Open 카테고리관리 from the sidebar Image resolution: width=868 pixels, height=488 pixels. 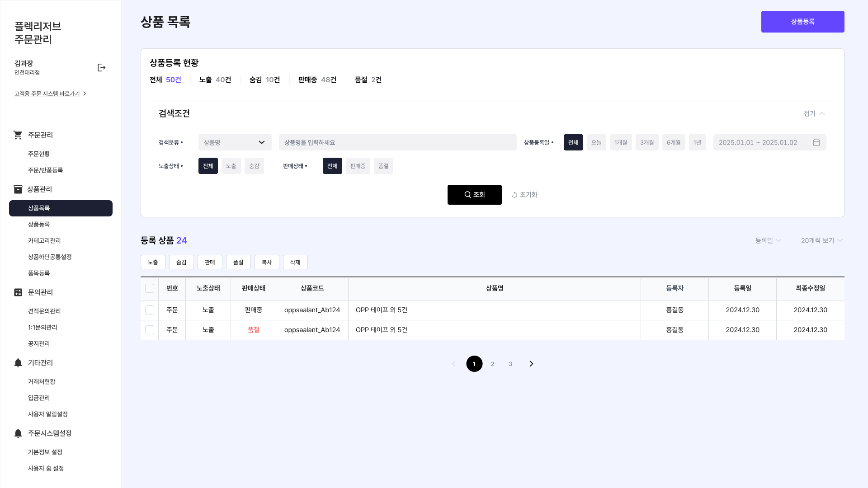click(x=45, y=240)
